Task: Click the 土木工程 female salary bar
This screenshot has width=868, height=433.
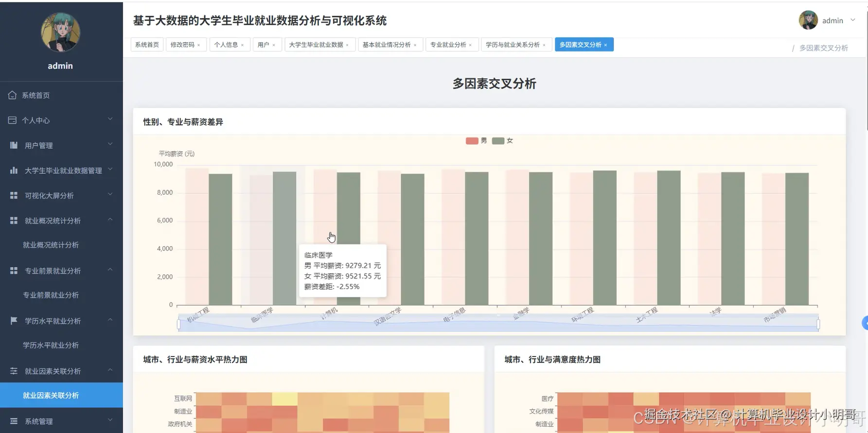Action: coord(669,238)
